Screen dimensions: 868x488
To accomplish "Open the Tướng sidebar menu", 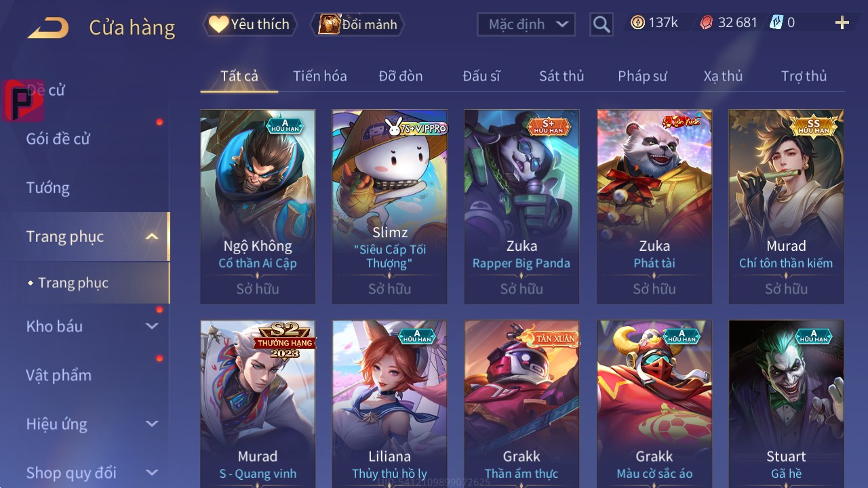I will [48, 188].
